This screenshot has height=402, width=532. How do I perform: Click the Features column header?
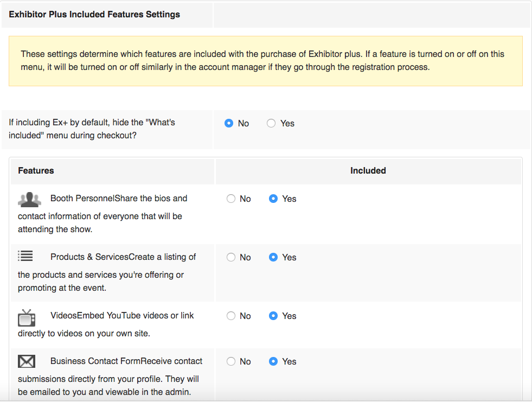pyautogui.click(x=36, y=170)
